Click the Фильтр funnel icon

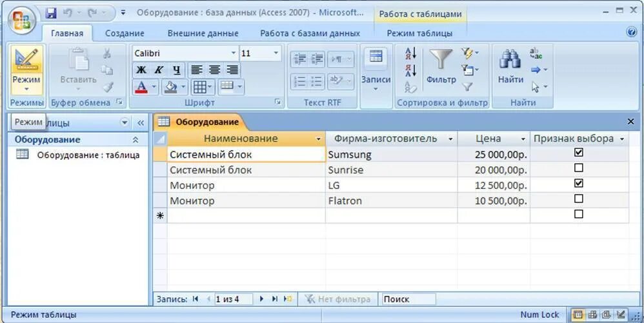point(441,66)
